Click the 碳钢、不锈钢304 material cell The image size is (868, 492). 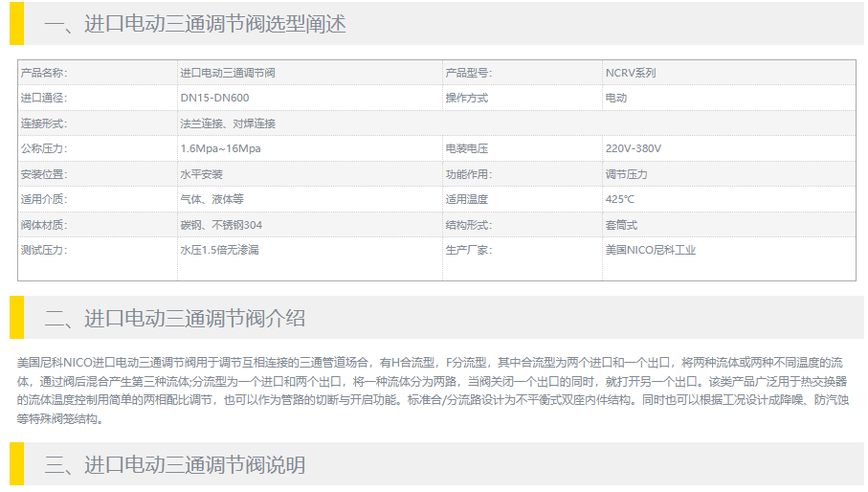[221, 225]
